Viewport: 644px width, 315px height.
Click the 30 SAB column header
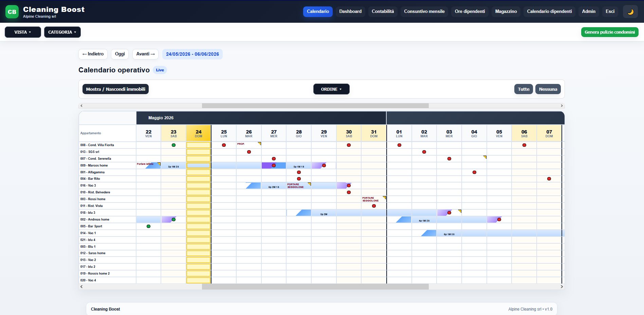click(349, 133)
